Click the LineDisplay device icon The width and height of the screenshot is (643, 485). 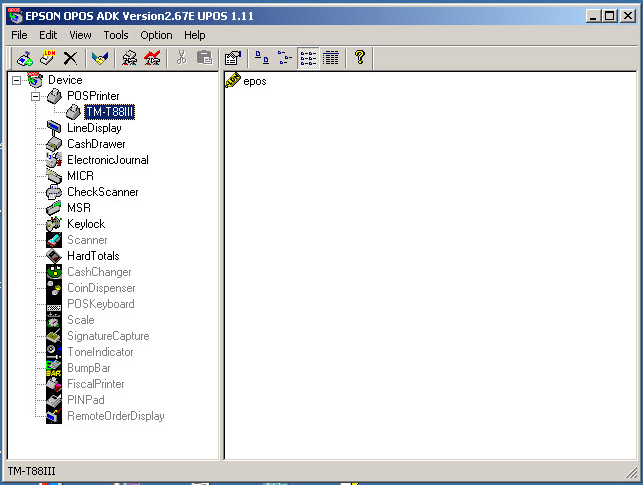[x=54, y=128]
